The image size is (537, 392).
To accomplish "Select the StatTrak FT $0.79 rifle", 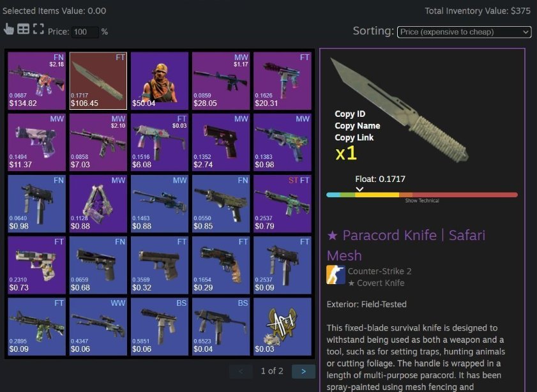I will [x=282, y=204].
